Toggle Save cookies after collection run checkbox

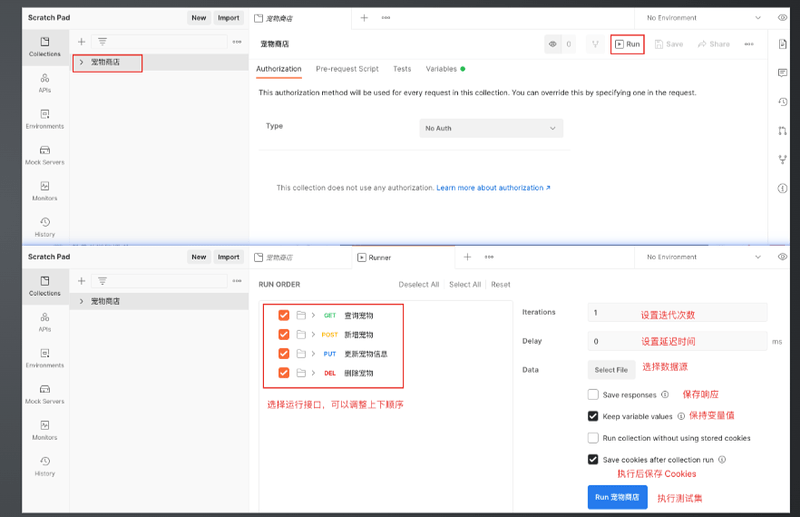click(593, 459)
